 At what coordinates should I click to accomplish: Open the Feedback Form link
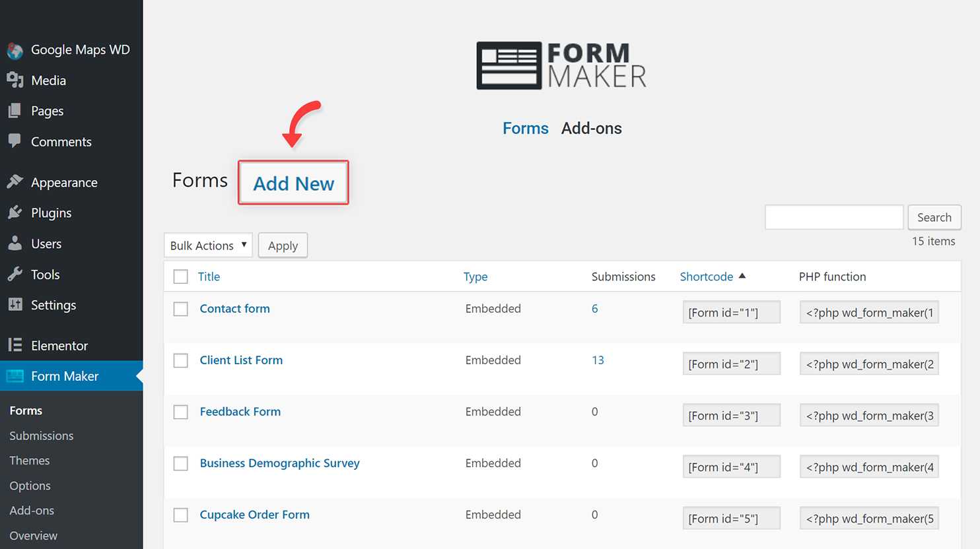[240, 411]
